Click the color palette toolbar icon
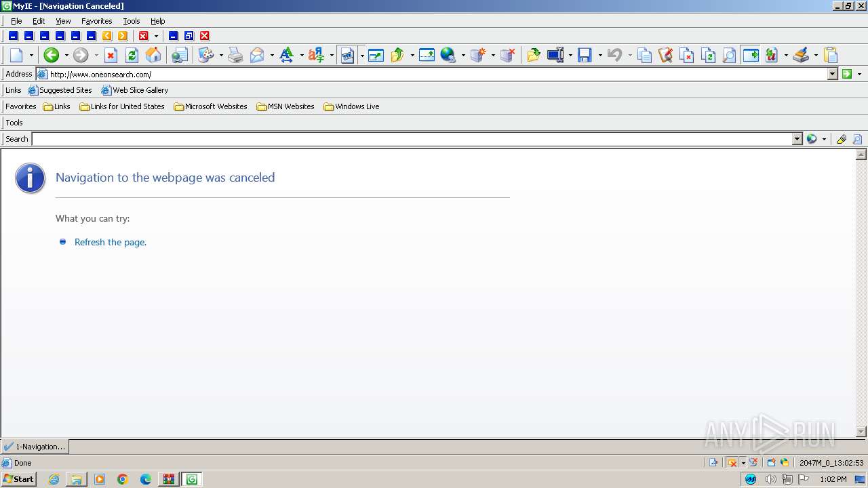 205,56
